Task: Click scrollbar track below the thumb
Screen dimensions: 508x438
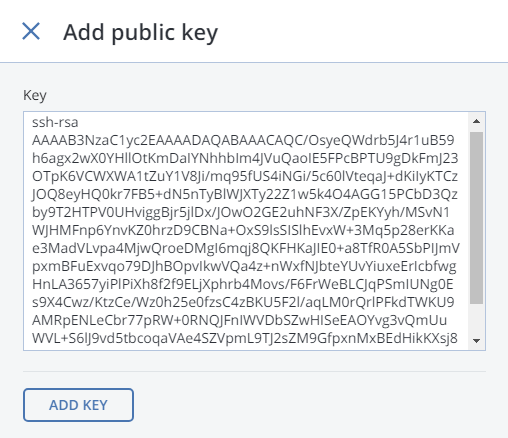Action: (476, 318)
